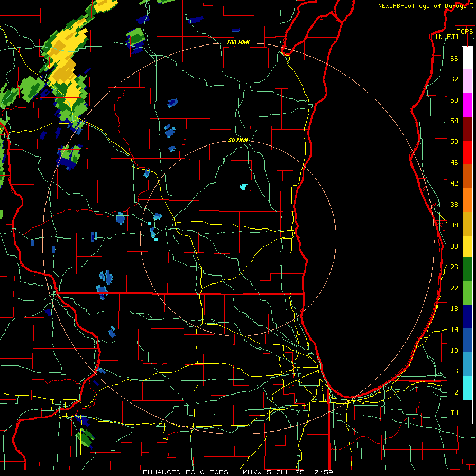Viewport: 476px width, 476px height.
Task: Click the 50 NMI range ring label
Action: coord(238,140)
